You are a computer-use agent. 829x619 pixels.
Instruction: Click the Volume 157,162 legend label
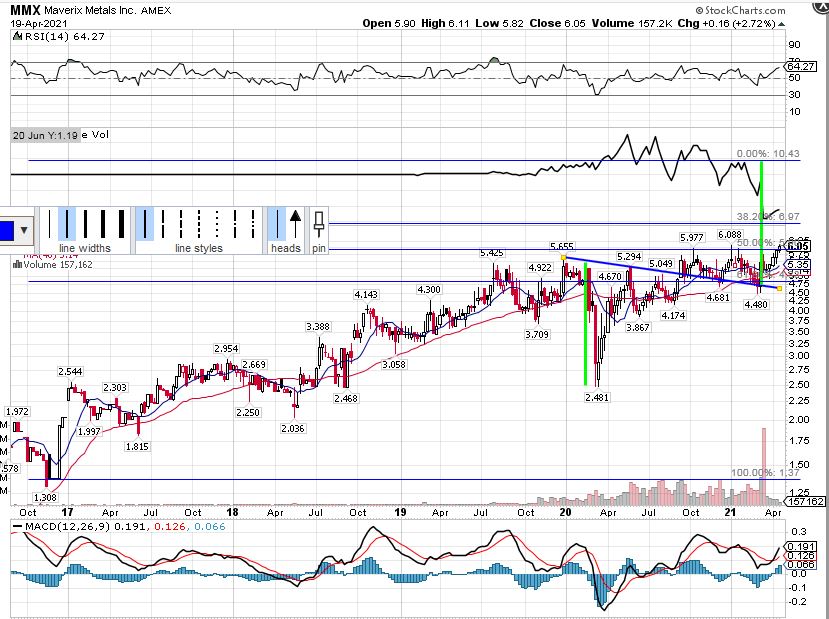pyautogui.click(x=52, y=264)
